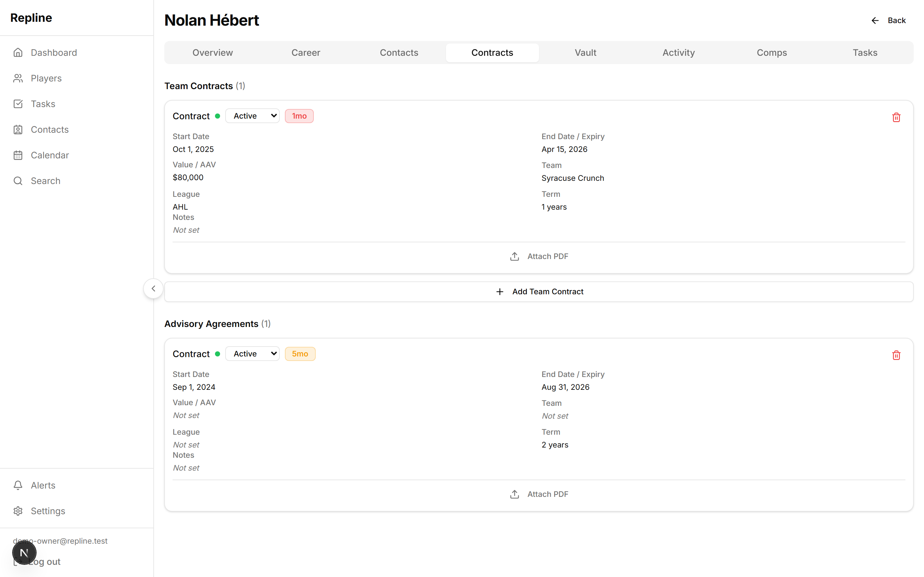Open Alerts from the sidebar
The width and height of the screenshot is (924, 577).
(x=43, y=485)
